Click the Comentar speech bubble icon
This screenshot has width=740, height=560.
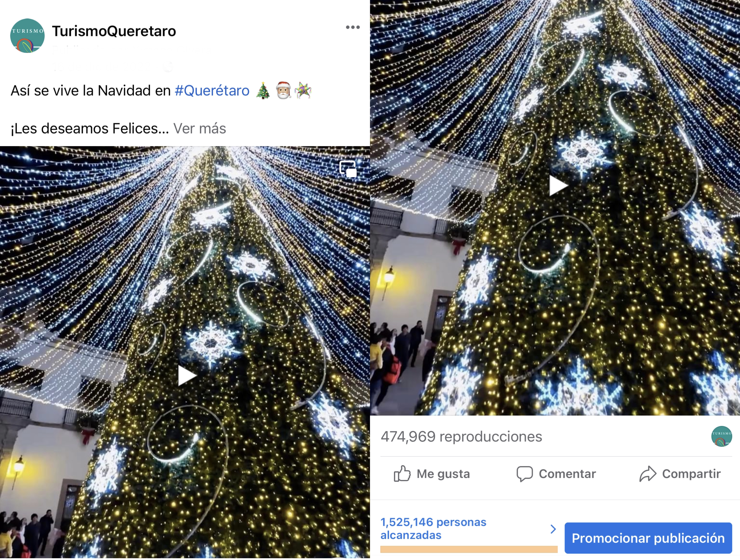pos(524,474)
